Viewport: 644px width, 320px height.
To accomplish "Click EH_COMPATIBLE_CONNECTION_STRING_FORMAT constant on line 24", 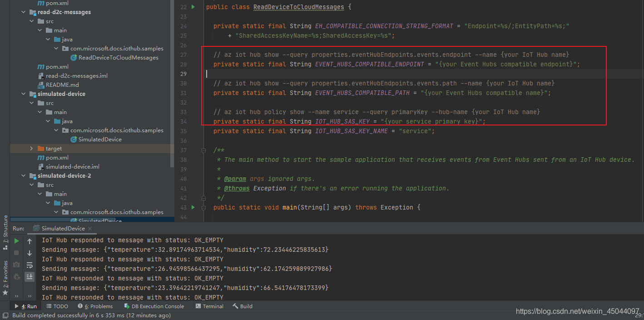I will pyautogui.click(x=384, y=26).
